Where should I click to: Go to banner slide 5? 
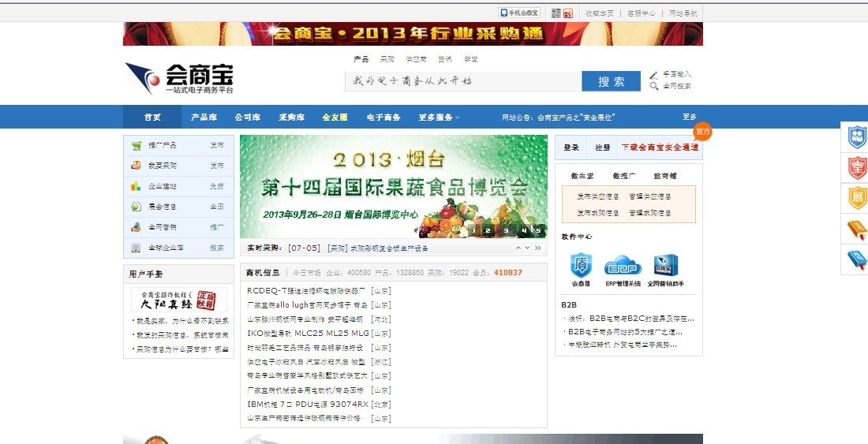[x=539, y=230]
